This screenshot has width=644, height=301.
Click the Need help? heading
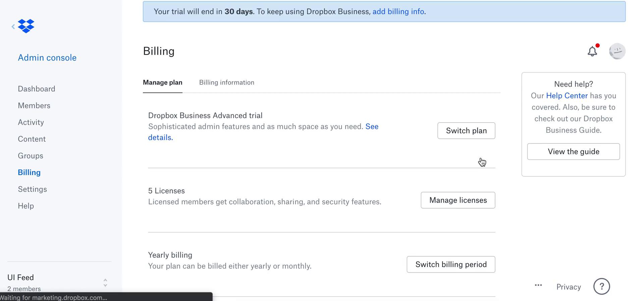tap(574, 84)
